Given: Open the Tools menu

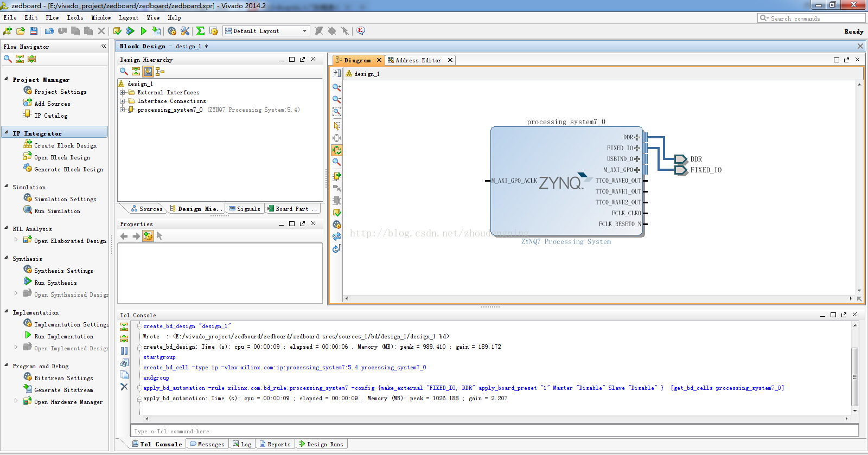Looking at the screenshot, I should coord(75,18).
